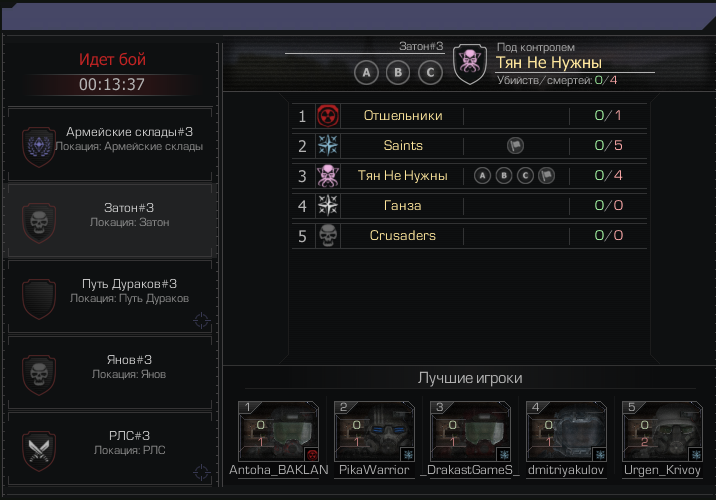Click the Тян Не Нужны clan name link
The width and height of the screenshot is (716, 500).
(549, 63)
